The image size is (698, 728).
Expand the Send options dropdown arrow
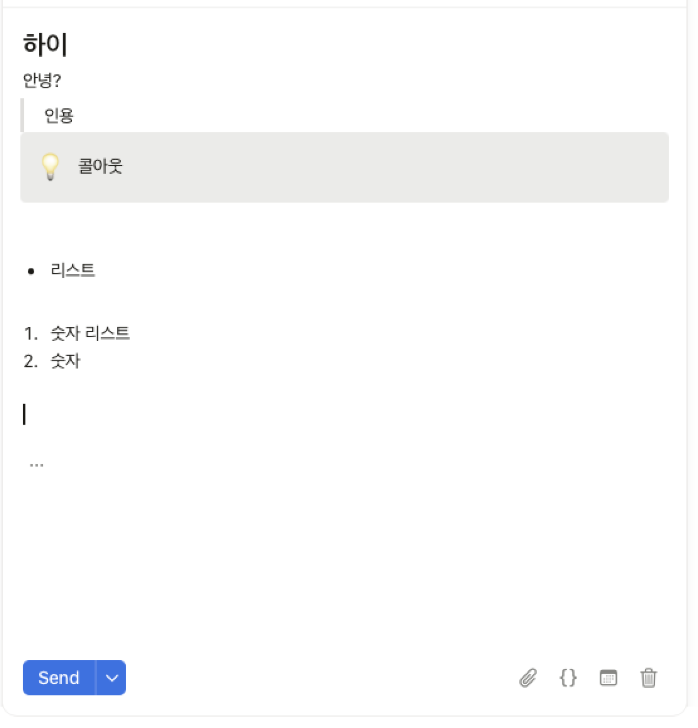pyautogui.click(x=111, y=678)
